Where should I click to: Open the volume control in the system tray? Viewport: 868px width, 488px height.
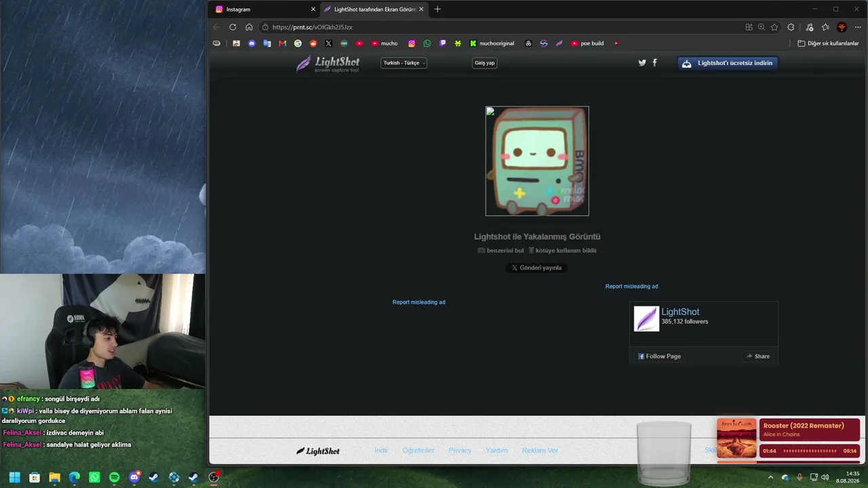(825, 477)
